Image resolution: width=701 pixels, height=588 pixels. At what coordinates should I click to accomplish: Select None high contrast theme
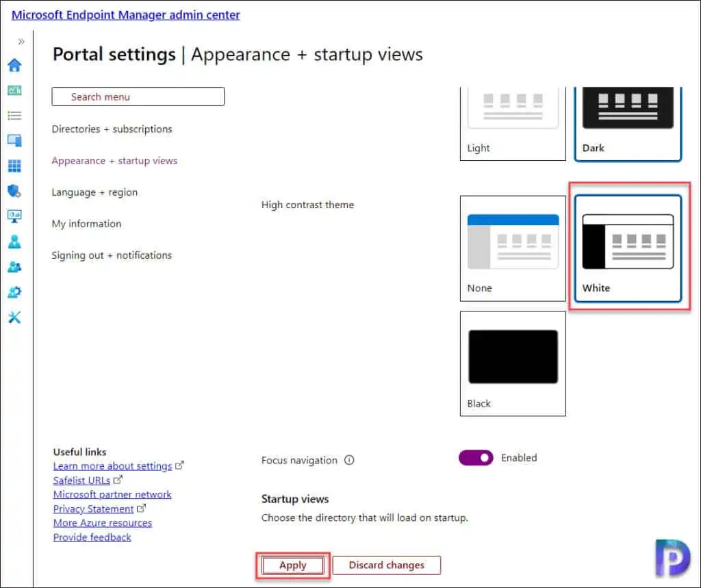[x=513, y=248]
